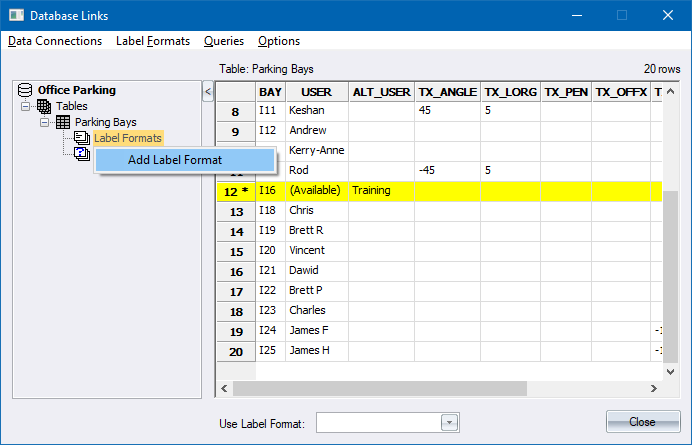The width and height of the screenshot is (692, 445).
Task: Open the Queries menu
Action: (224, 41)
